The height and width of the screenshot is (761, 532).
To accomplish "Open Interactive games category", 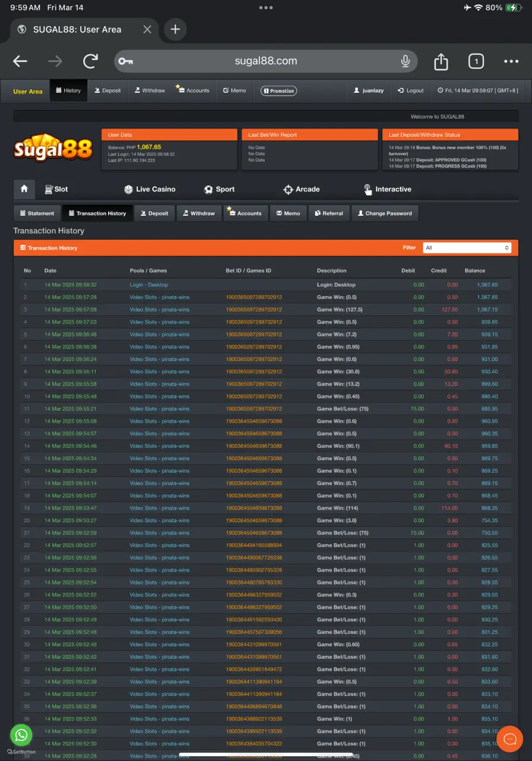I will pos(388,189).
